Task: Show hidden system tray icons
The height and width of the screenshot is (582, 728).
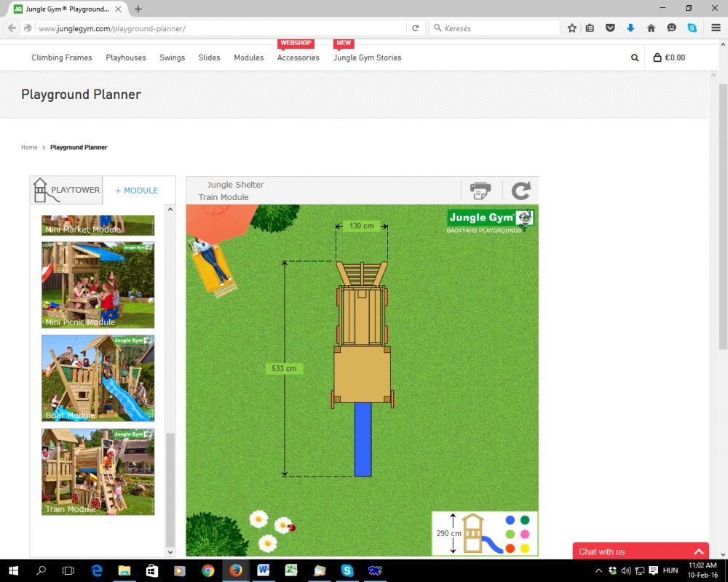Action: pos(598,570)
